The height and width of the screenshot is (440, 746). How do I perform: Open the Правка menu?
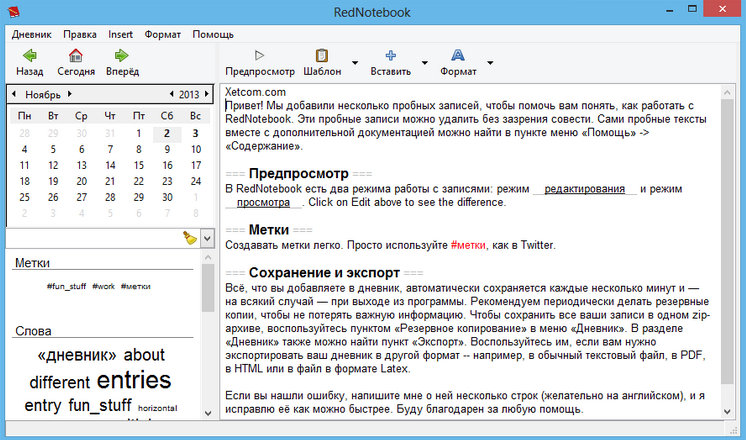80,34
